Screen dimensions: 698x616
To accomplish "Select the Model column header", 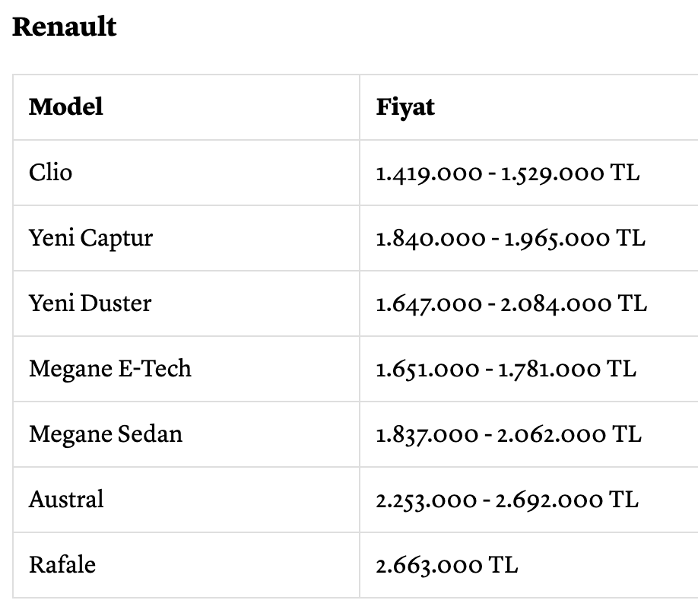I will tap(66, 106).
